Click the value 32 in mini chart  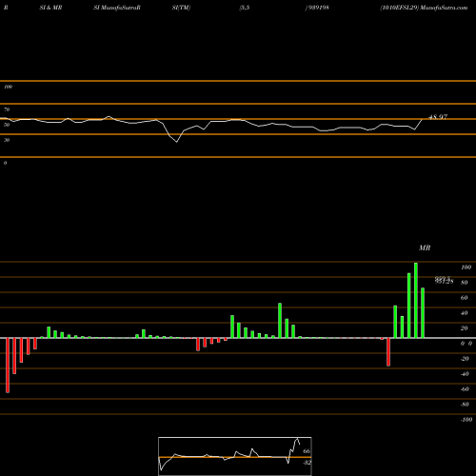307,463
